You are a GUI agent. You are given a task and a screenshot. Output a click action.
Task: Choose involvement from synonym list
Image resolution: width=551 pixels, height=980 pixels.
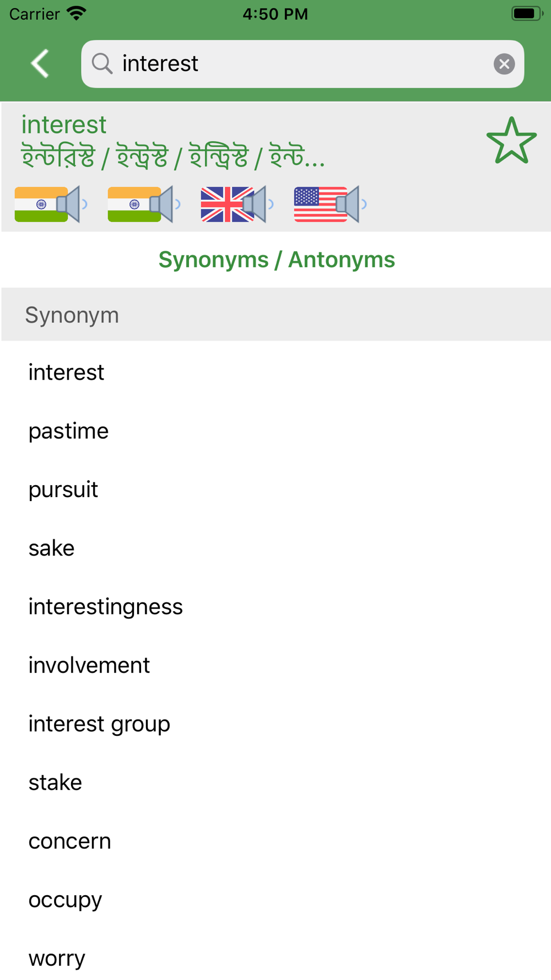click(275, 665)
